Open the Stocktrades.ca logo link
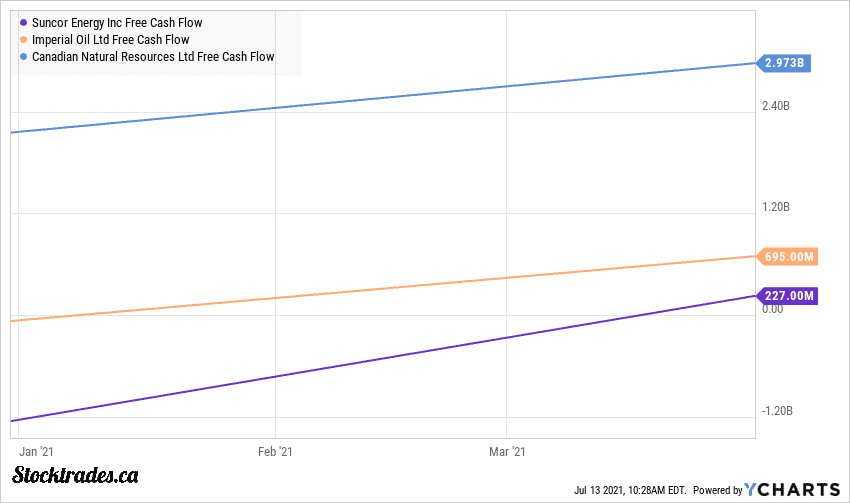 point(76,476)
